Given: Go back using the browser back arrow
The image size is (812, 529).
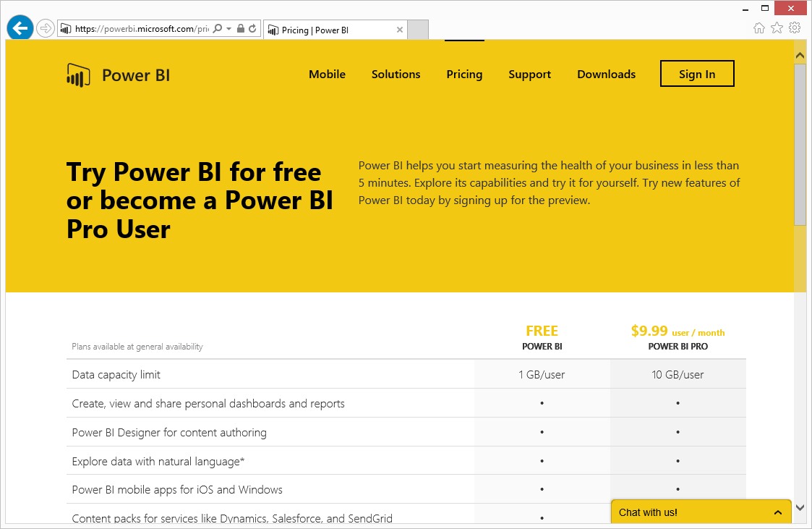Looking at the screenshot, I should coord(20,28).
